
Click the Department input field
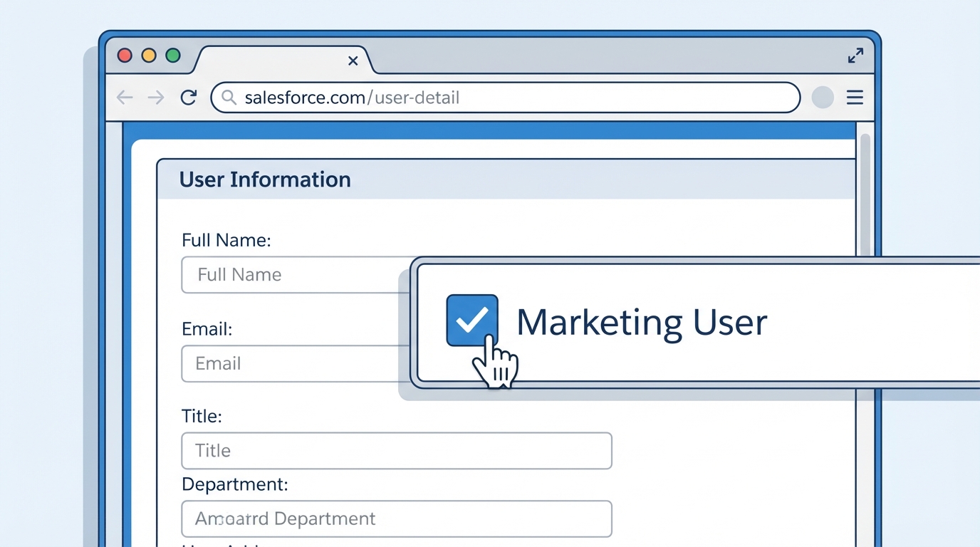click(397, 519)
